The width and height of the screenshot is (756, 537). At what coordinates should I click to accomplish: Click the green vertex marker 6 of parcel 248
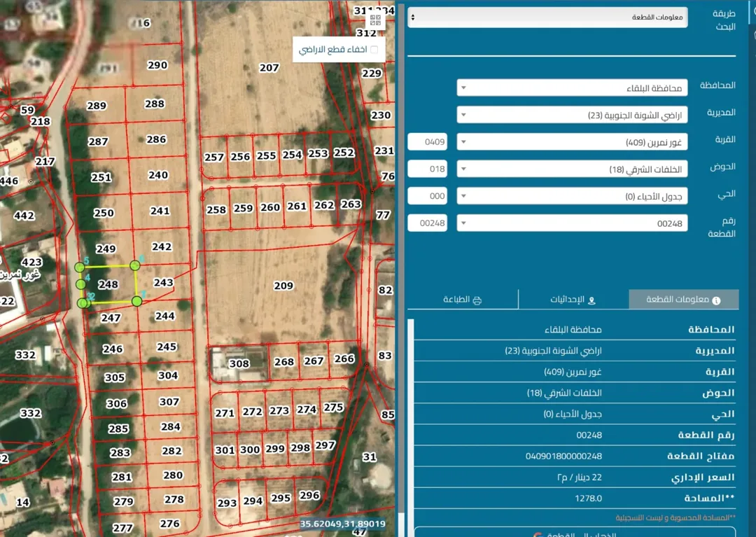(x=135, y=265)
